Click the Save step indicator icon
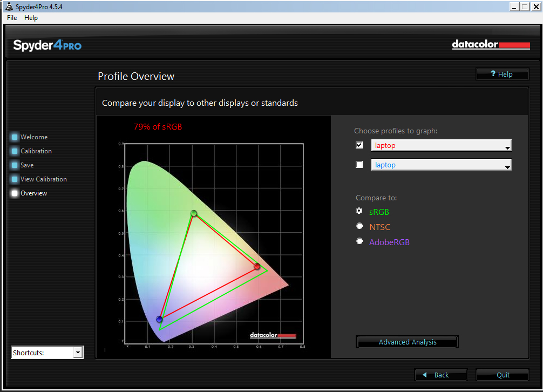The width and height of the screenshot is (543, 392). click(15, 165)
